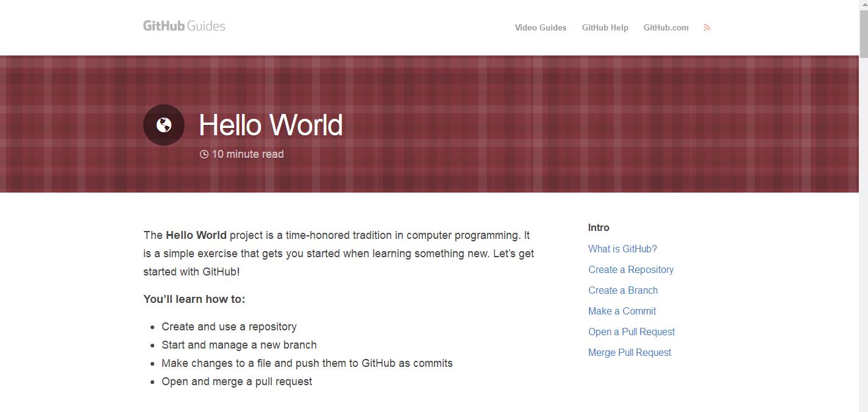Click the 10 minute read text
This screenshot has height=412, width=868.
click(247, 154)
